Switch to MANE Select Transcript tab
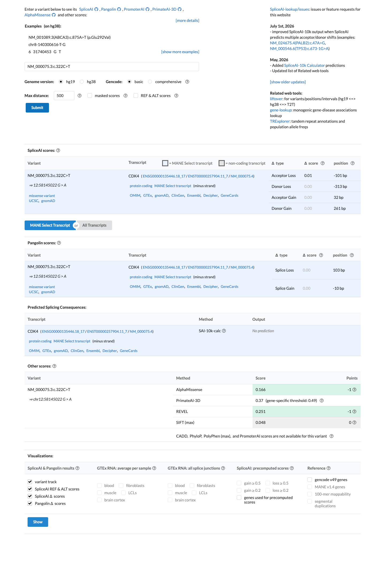389x588 pixels. point(50,225)
